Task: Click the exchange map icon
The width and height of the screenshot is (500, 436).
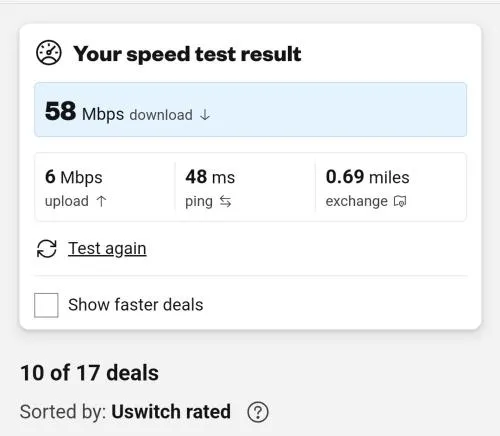Action: click(400, 201)
